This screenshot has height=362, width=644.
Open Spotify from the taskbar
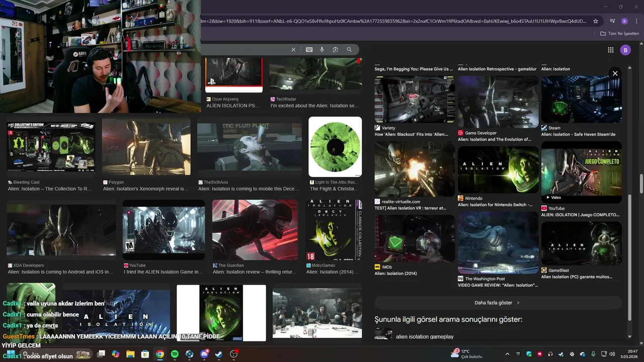tap(175, 354)
